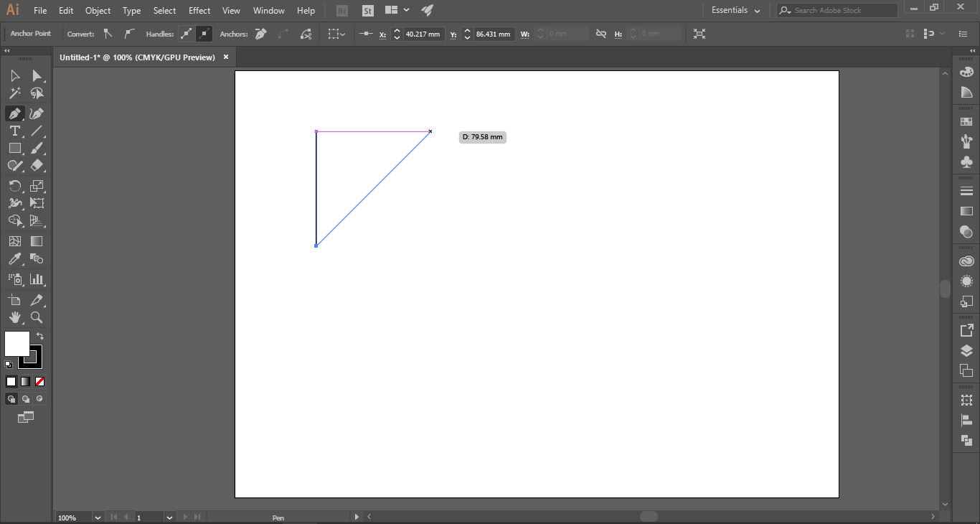This screenshot has height=524, width=980.
Task: Toggle hide handles for selected anchor points
Action: tap(204, 34)
